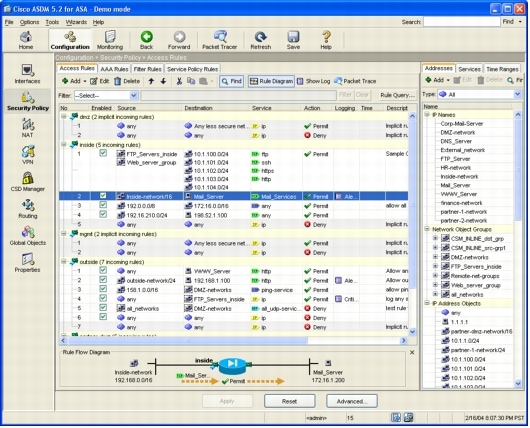This screenshot has height=428, width=530.
Task: Launch the Packet Tracer toolbar icon
Action: [x=220, y=40]
